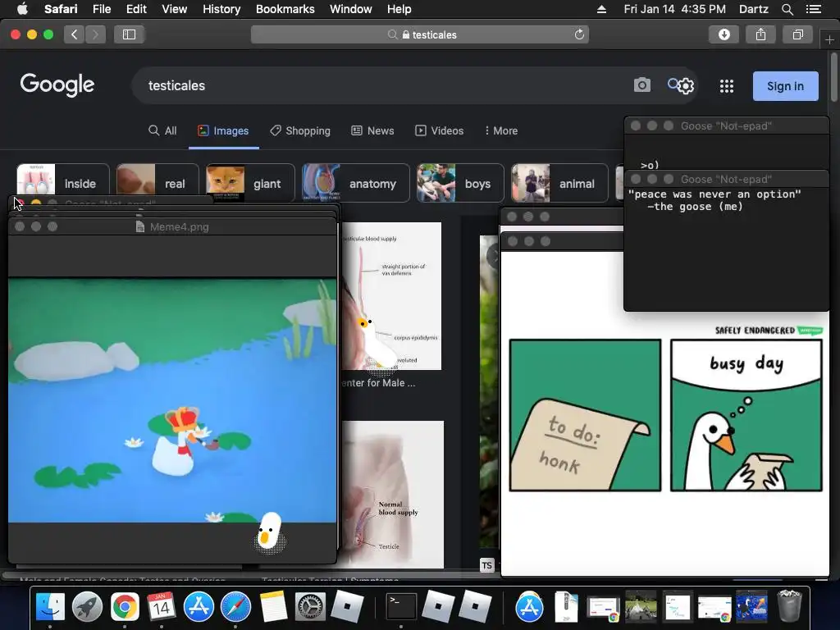Switch to the Shopping tab

(x=300, y=130)
